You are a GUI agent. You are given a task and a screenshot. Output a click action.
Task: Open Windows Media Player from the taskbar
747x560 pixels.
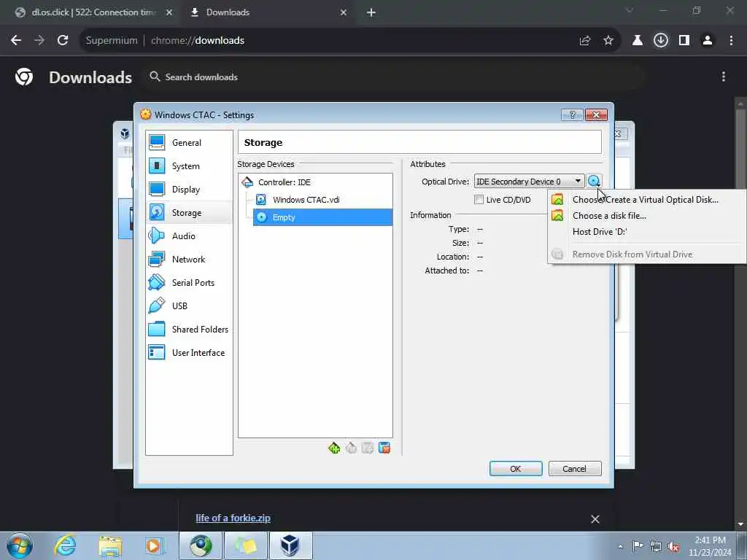tap(155, 545)
